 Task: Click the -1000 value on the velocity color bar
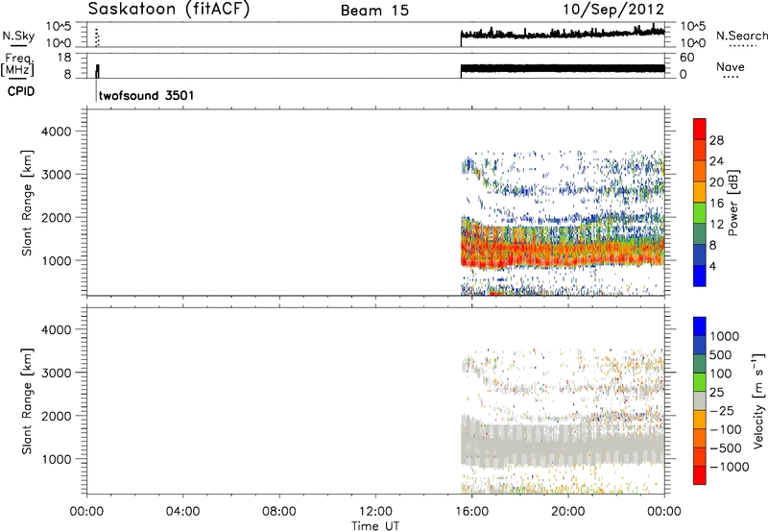coord(730,467)
